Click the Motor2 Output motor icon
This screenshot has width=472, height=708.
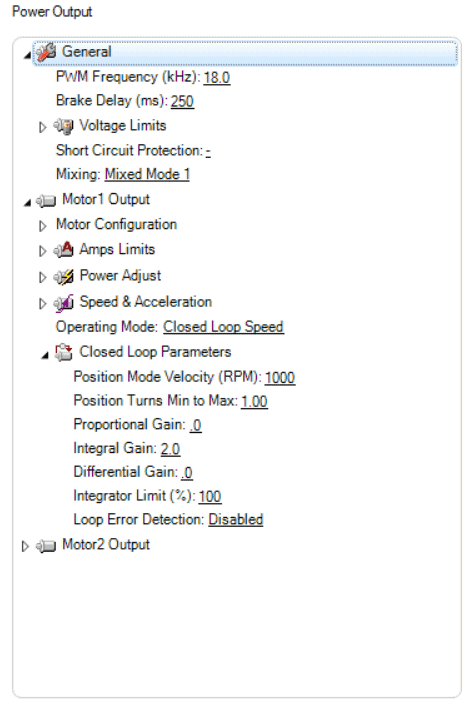pyautogui.click(x=46, y=545)
